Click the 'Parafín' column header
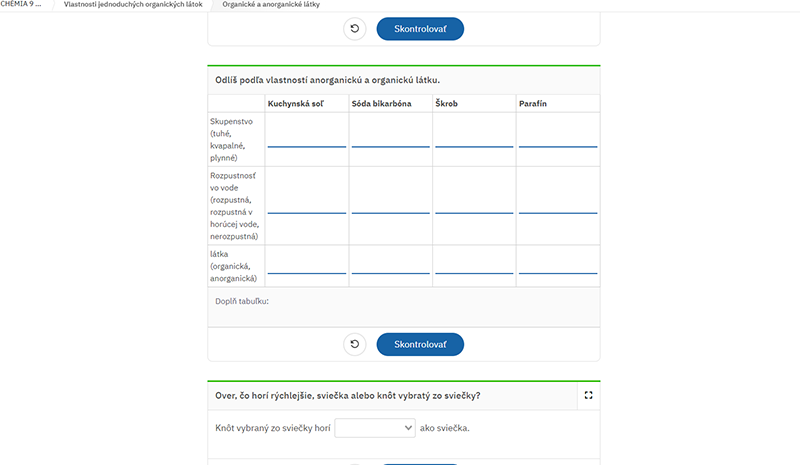The width and height of the screenshot is (800, 465). point(533,104)
